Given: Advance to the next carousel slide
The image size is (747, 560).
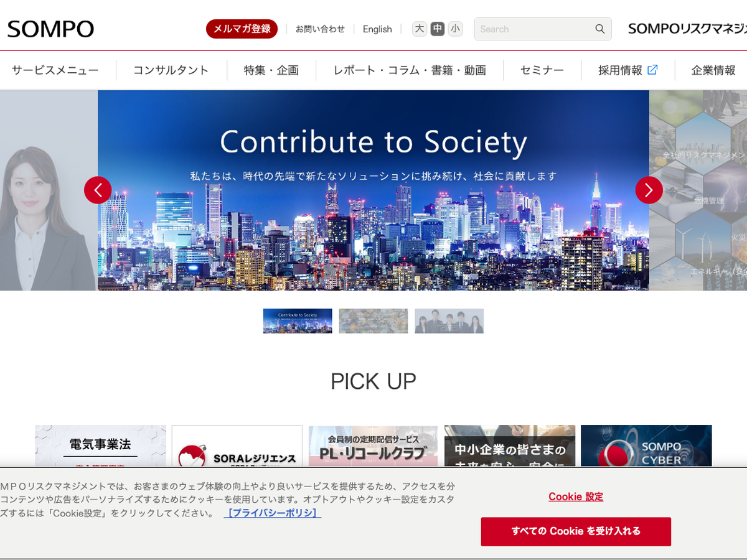Looking at the screenshot, I should click(x=649, y=190).
